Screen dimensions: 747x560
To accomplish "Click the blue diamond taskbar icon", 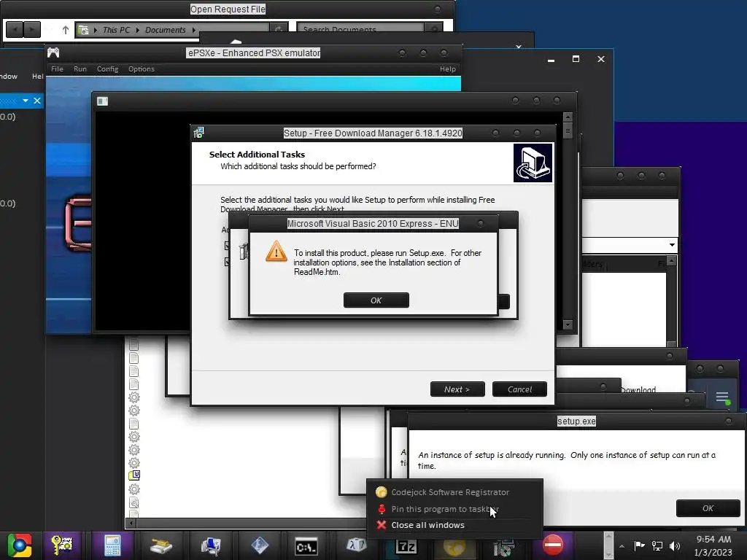I will (x=260, y=545).
